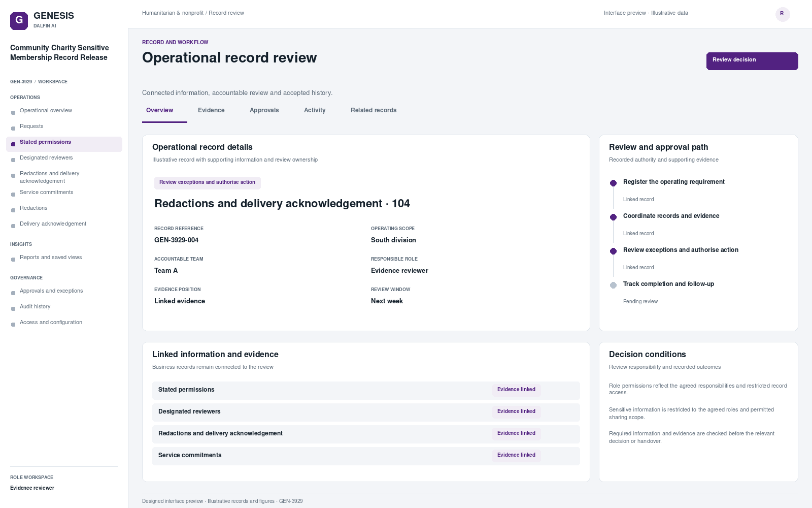Click the Review decision button
812x508 pixels.
coord(752,61)
